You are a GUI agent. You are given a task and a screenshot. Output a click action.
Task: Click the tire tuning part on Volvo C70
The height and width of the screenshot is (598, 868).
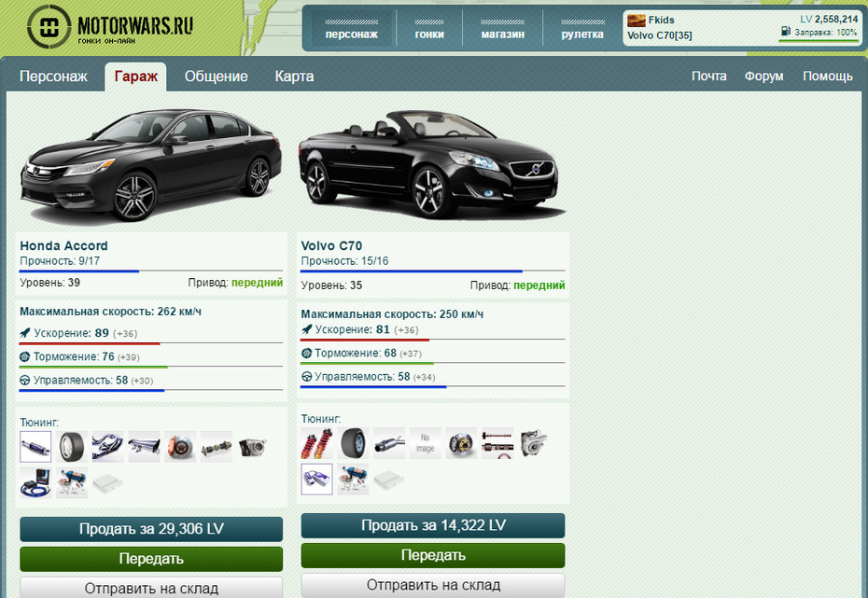coord(353,443)
